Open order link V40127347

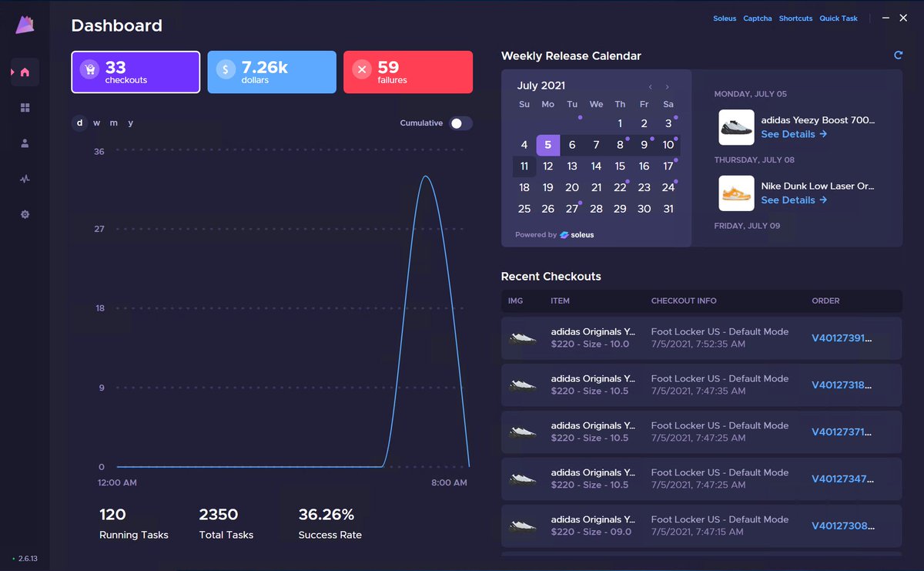pos(843,479)
